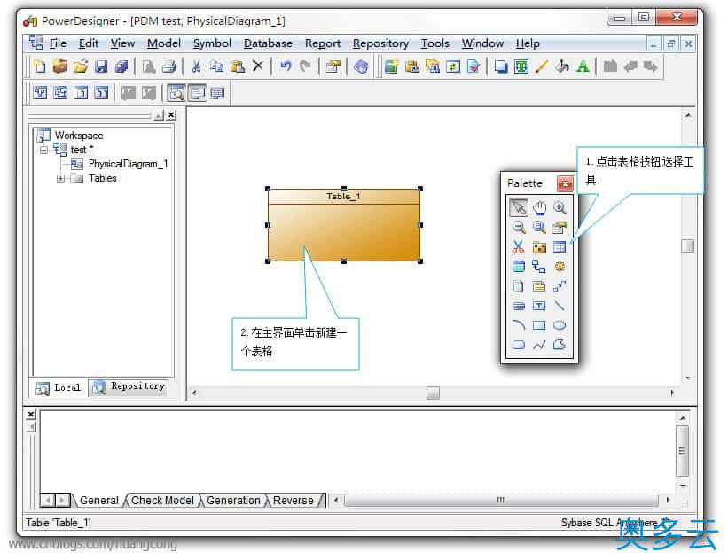
Task: Switch to the Check Model output tab
Action: point(162,500)
